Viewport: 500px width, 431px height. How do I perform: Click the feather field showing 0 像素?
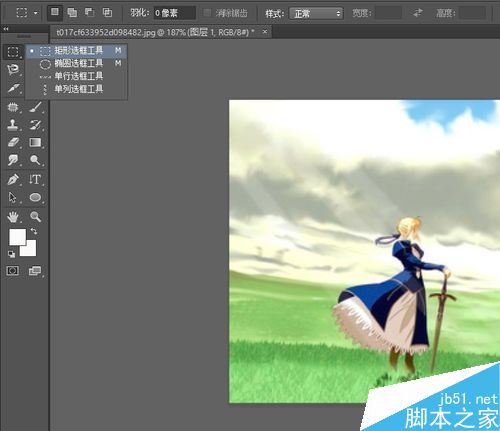pyautogui.click(x=174, y=13)
